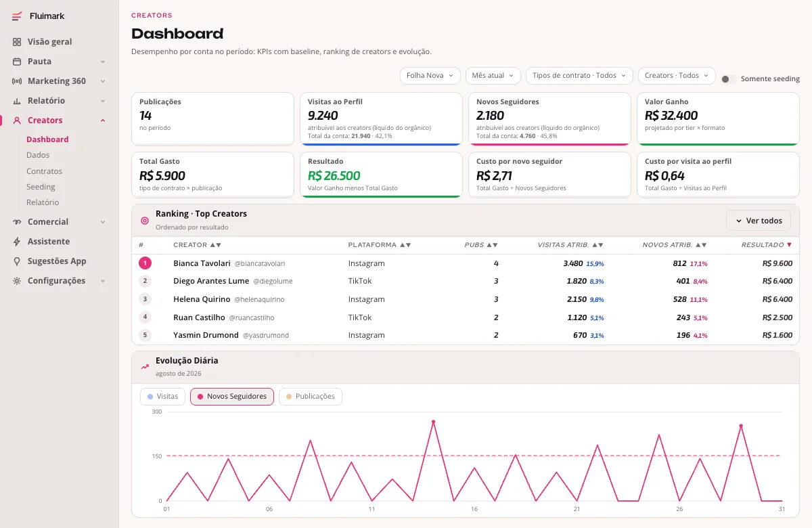The image size is (812, 528).
Task: Toggle the Publicações chart series
Action: coord(311,397)
